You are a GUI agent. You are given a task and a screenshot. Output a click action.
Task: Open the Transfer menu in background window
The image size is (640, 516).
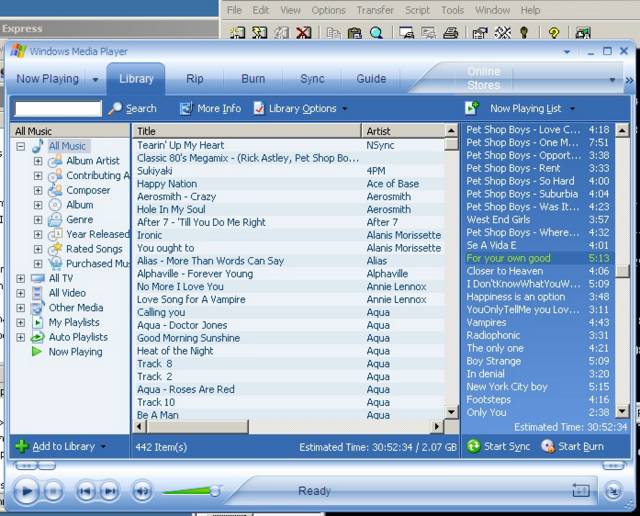coord(375,10)
